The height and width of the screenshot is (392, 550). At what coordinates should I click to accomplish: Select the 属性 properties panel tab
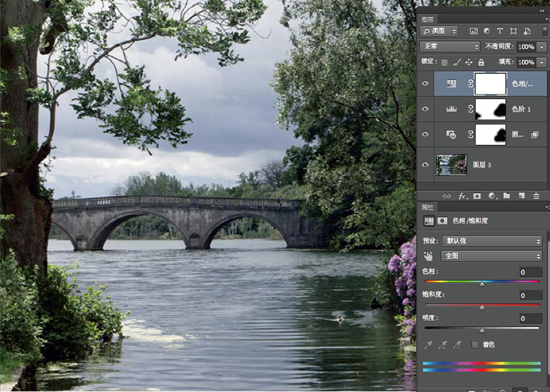(428, 207)
